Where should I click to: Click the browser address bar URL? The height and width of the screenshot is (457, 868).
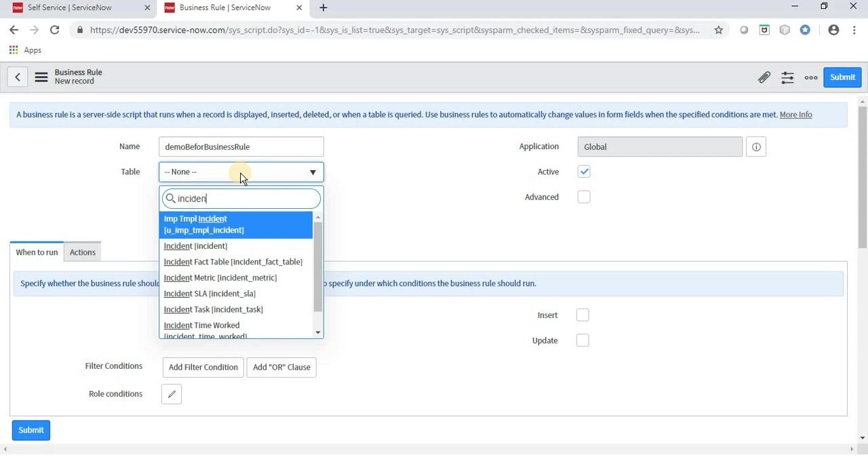click(395, 30)
